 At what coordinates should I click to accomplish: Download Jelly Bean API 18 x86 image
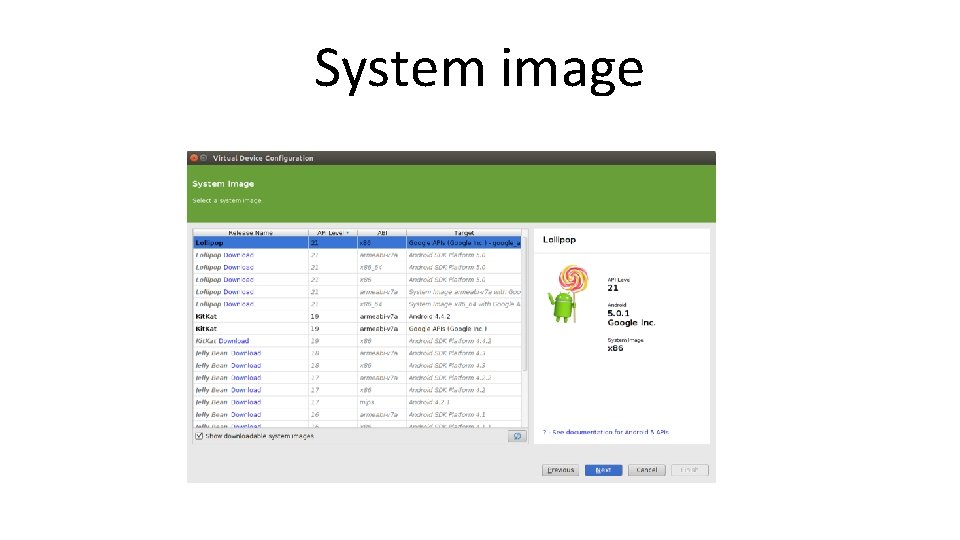click(x=246, y=366)
